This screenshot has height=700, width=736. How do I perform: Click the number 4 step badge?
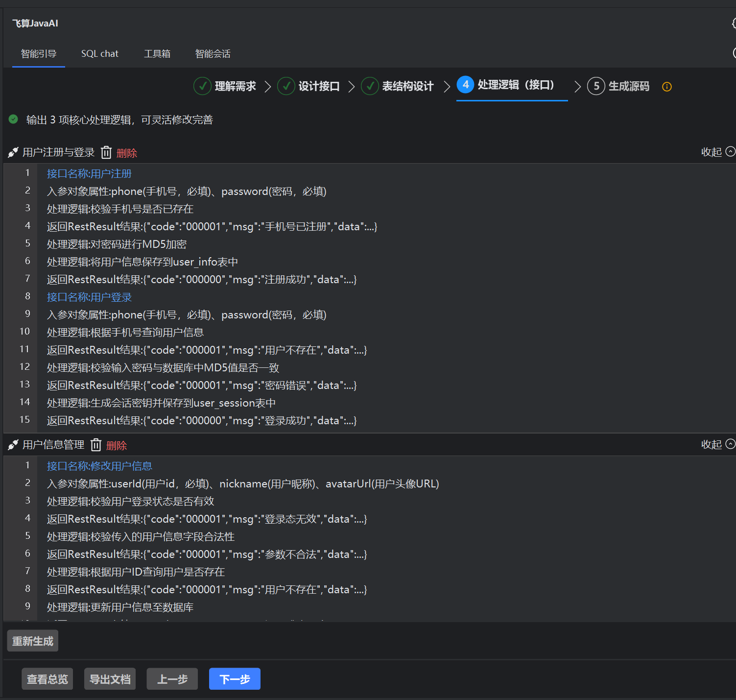[x=465, y=85]
